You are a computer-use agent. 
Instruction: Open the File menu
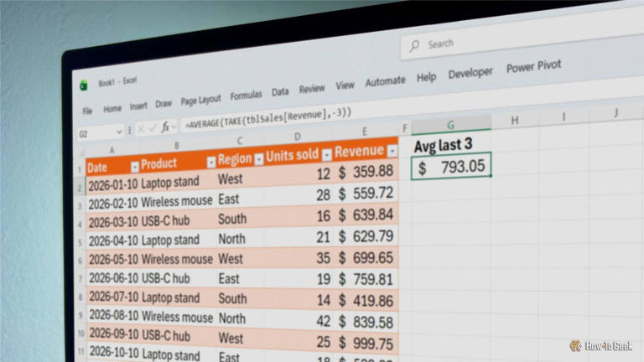click(87, 111)
